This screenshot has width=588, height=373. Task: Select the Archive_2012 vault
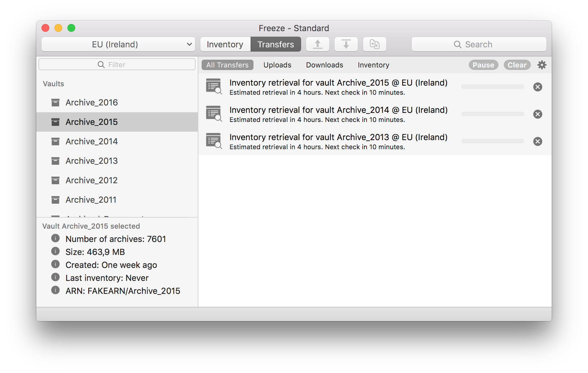(x=117, y=180)
